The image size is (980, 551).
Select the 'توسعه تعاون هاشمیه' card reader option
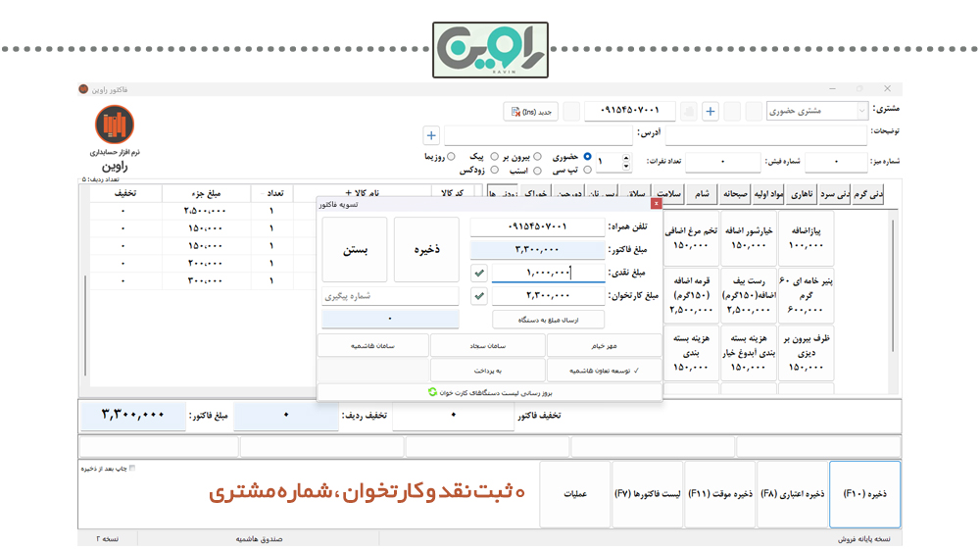603,371
